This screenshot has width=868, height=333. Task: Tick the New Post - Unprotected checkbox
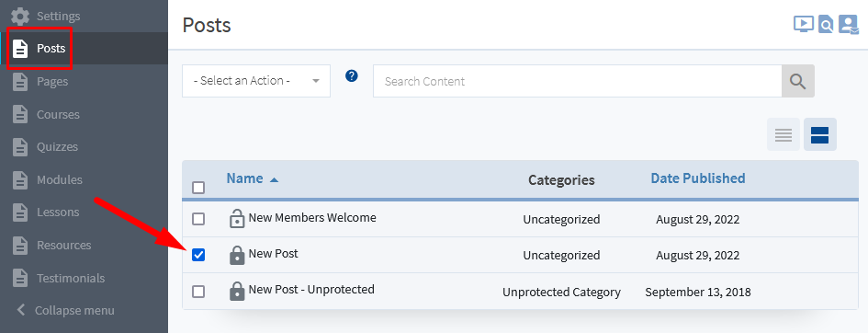click(x=198, y=291)
